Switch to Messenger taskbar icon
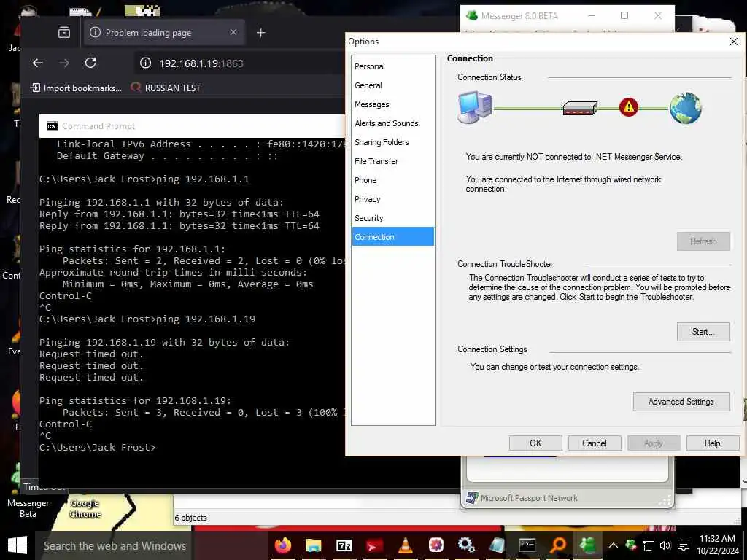 coord(589,545)
